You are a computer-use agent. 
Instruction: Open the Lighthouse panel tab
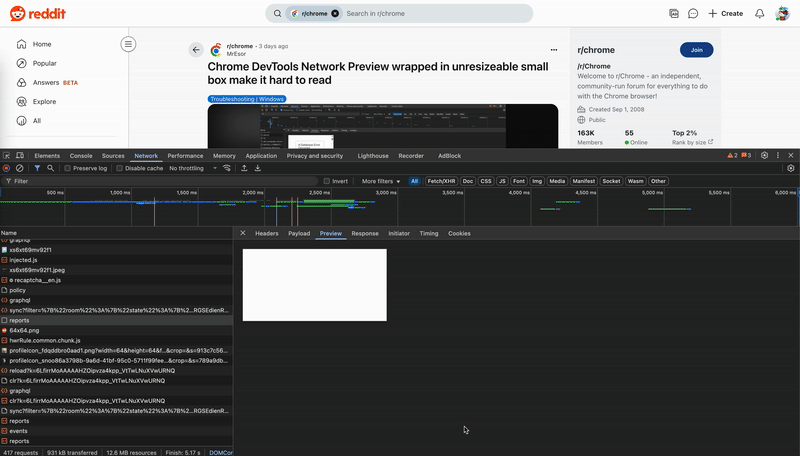[x=373, y=156]
